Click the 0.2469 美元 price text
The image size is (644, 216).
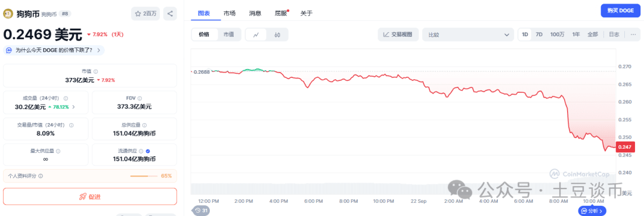43,35
